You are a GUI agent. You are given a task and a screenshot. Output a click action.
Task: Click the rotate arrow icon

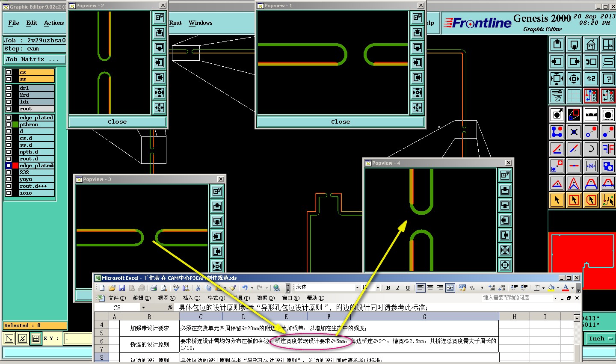[x=591, y=149]
